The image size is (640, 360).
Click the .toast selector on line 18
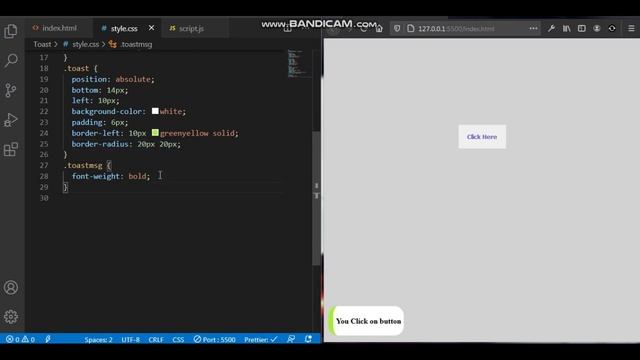76,69
